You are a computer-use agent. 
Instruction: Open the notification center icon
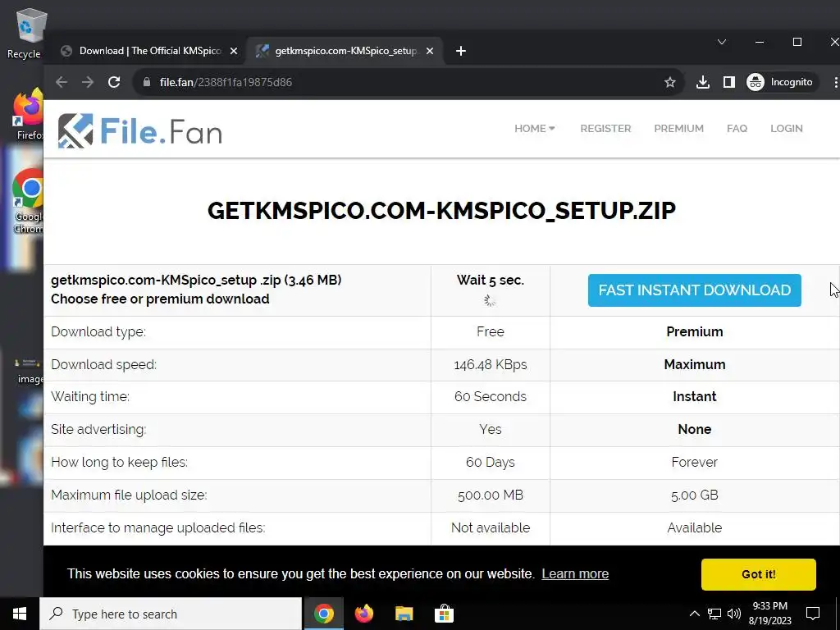tap(813, 614)
